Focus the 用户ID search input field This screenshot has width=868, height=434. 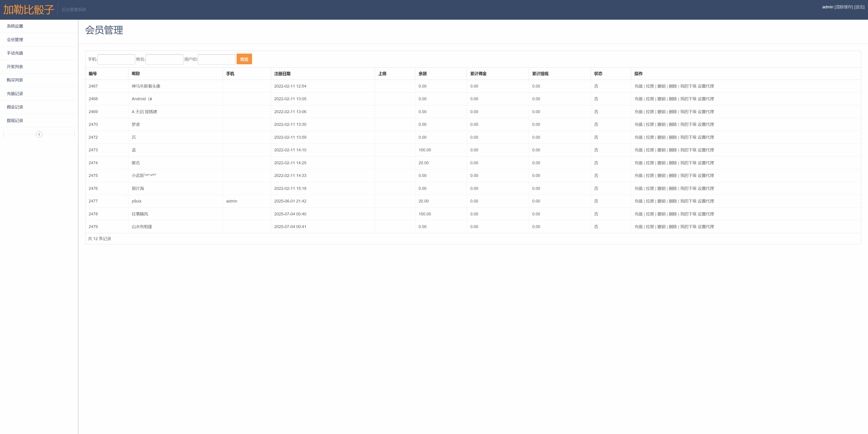click(216, 59)
